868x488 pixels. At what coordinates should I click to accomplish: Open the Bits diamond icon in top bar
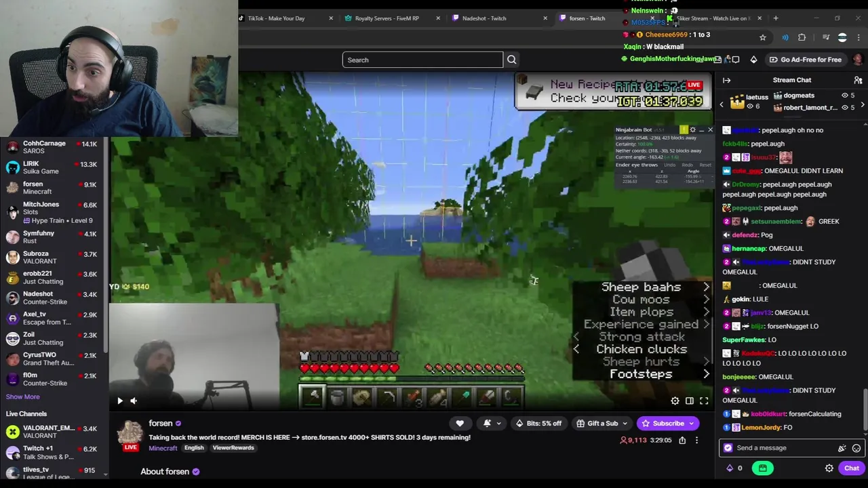point(753,60)
